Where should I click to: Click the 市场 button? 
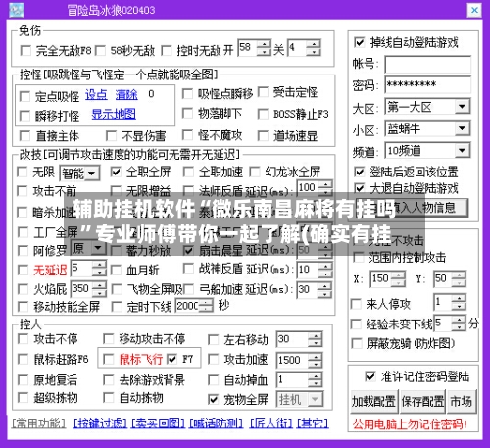pyautogui.click(x=462, y=401)
